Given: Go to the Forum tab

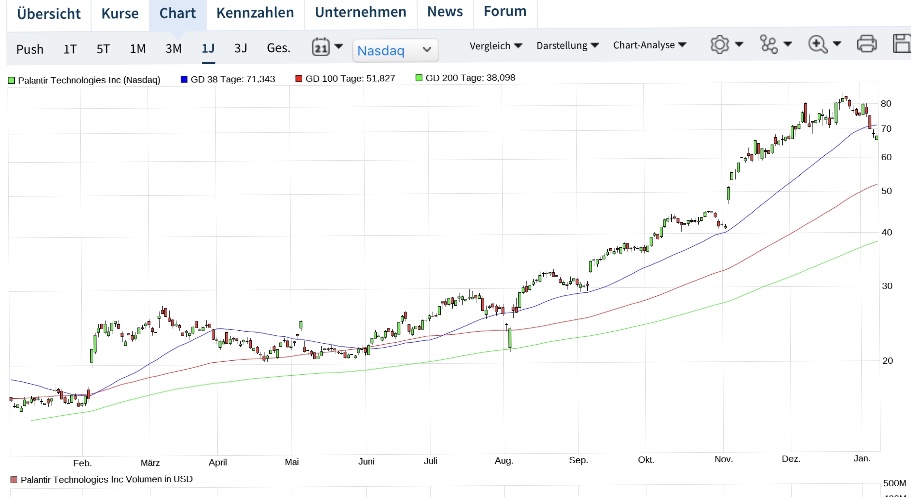Looking at the screenshot, I should [504, 13].
